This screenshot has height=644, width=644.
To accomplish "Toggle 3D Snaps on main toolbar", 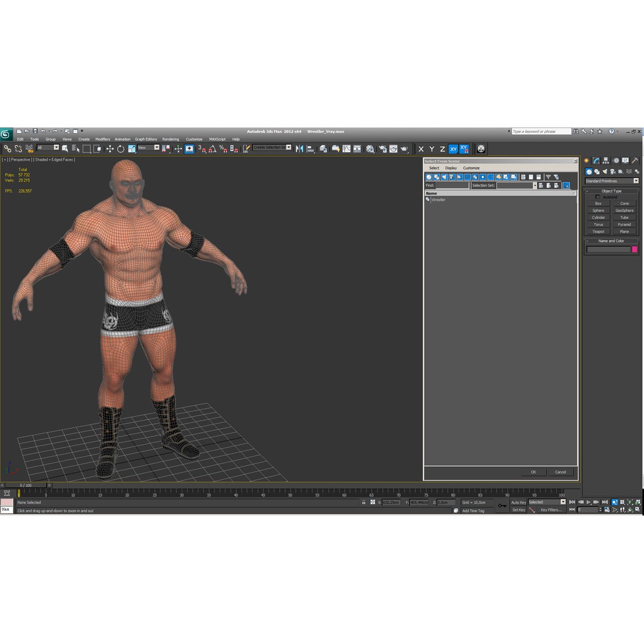I will (202, 148).
